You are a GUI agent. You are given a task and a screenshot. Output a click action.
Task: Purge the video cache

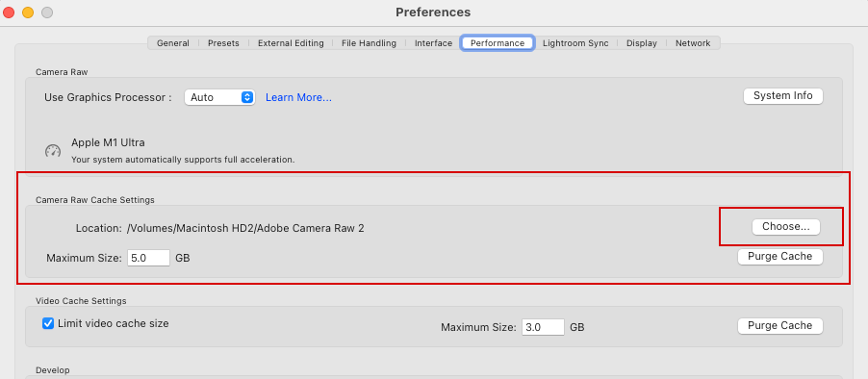(x=780, y=326)
